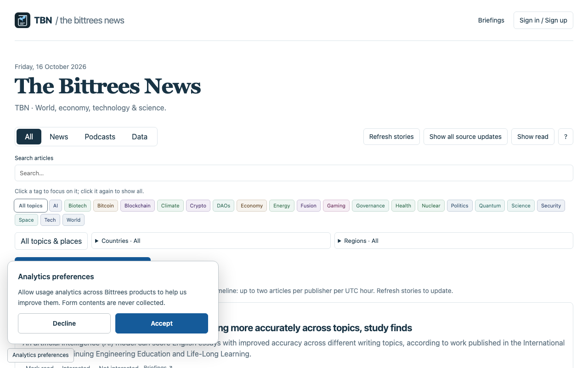
Task: Switch to the News tab
Action: tap(59, 137)
